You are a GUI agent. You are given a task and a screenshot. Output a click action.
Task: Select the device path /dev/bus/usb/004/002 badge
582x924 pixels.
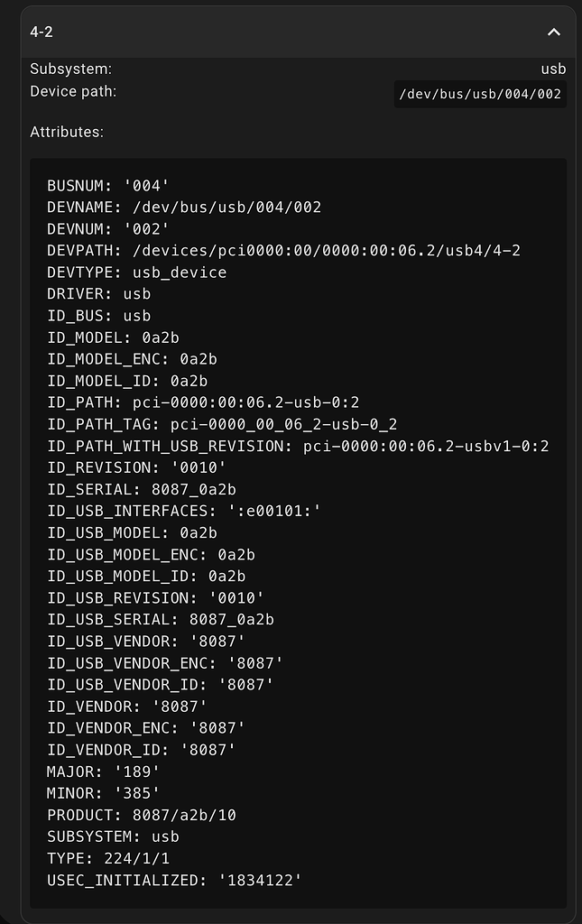point(480,93)
